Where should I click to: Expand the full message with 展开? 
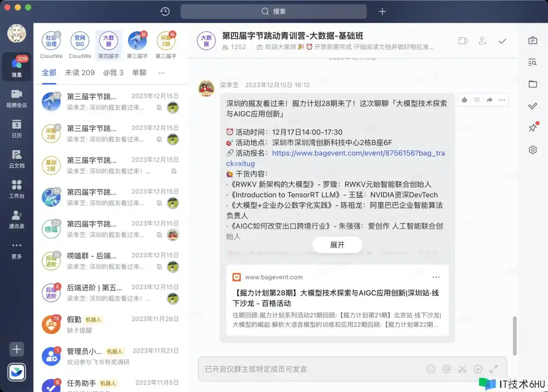point(337,245)
